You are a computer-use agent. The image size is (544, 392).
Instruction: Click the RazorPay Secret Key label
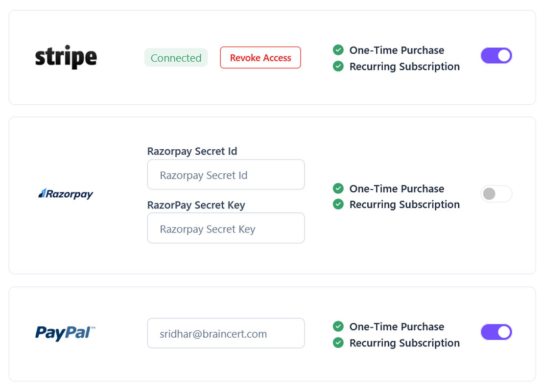point(196,205)
